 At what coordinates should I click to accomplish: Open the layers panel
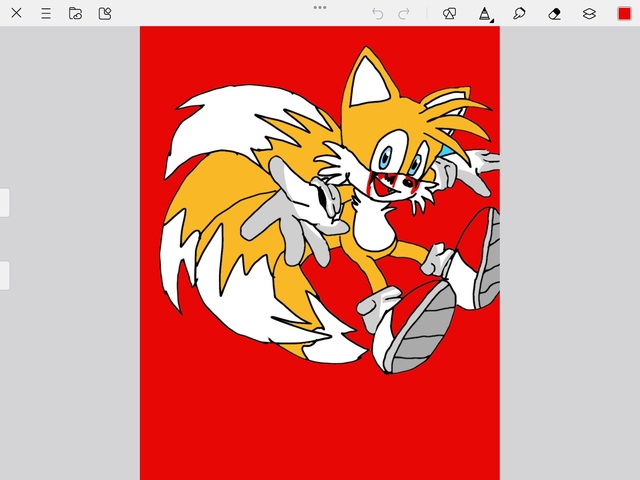(589, 13)
